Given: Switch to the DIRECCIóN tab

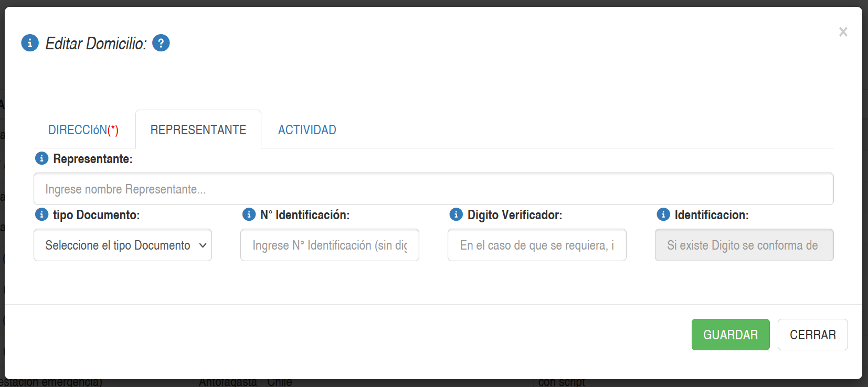Looking at the screenshot, I should click(x=83, y=130).
